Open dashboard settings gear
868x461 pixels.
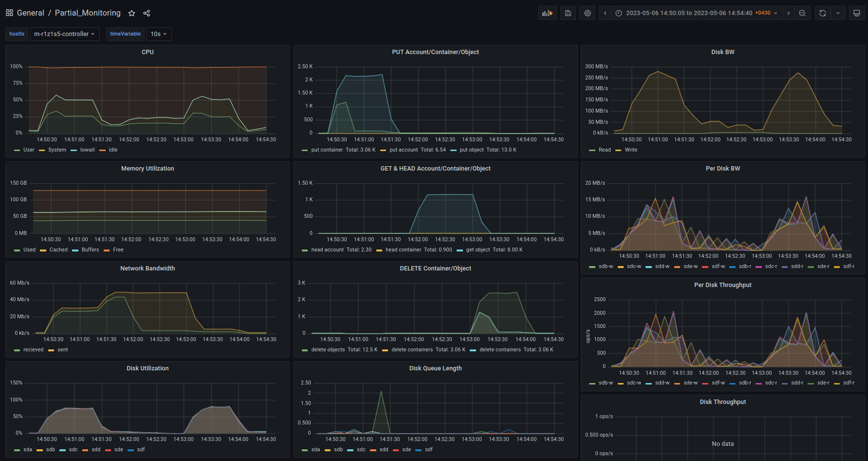(588, 13)
